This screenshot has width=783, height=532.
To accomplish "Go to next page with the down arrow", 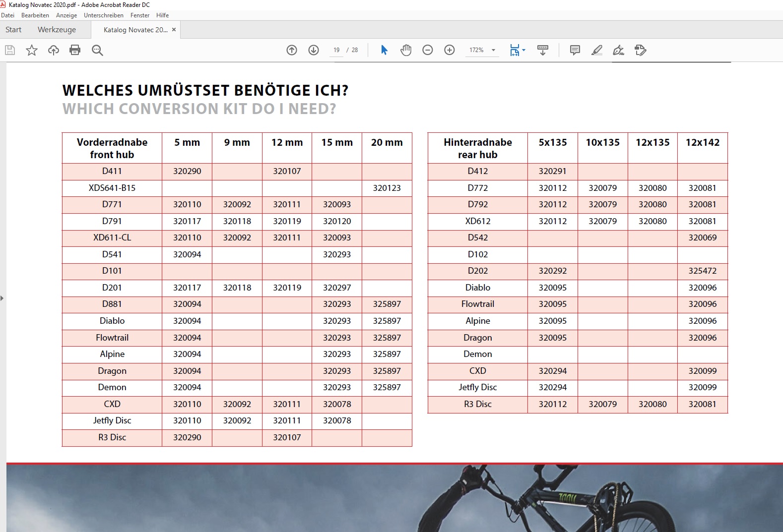I will tap(314, 50).
